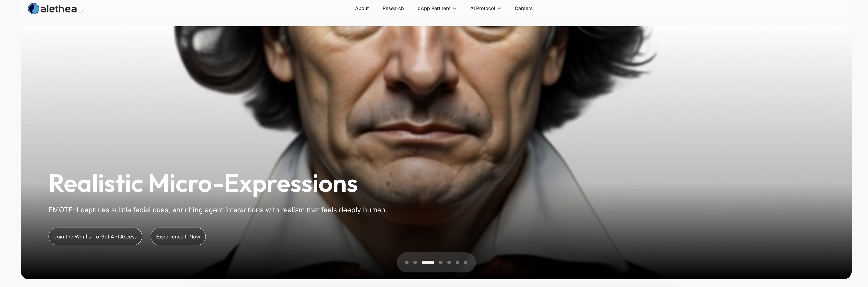
Task: Open the Research page
Action: (x=393, y=8)
